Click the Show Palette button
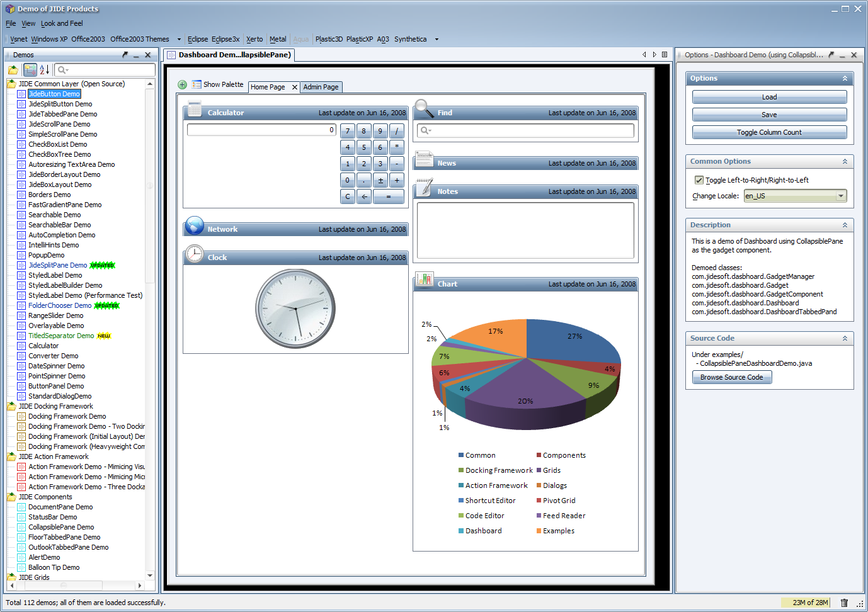Viewport: 868px width, 612px height. pyautogui.click(x=218, y=84)
